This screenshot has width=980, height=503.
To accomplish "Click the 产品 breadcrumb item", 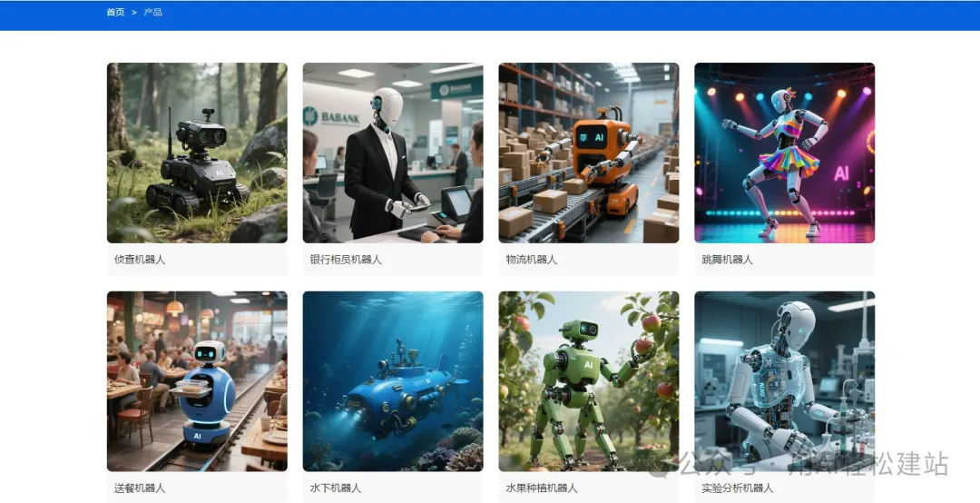I will pyautogui.click(x=153, y=13).
